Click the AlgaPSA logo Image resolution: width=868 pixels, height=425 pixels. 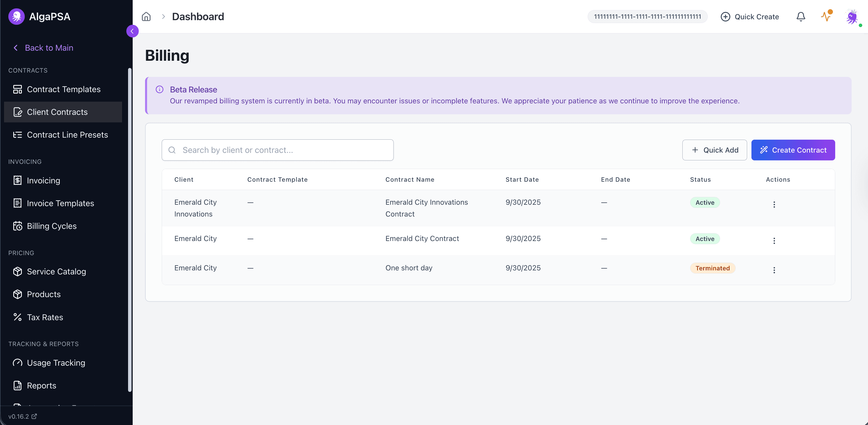pyautogui.click(x=16, y=16)
